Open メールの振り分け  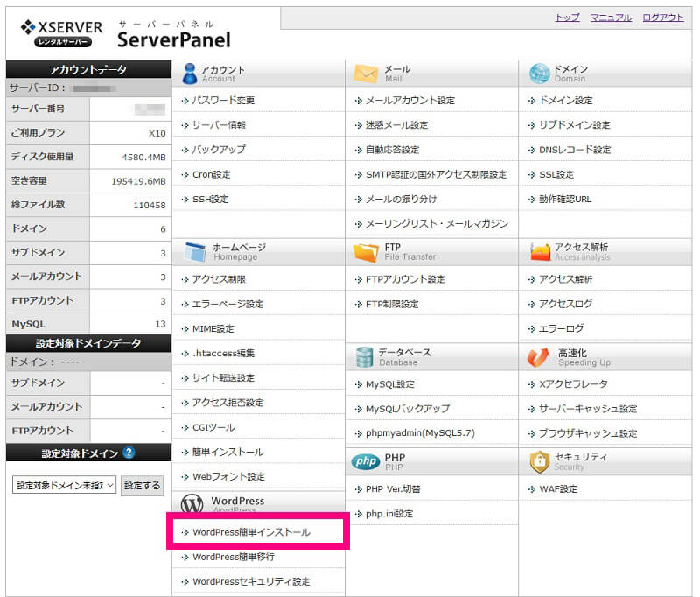[402, 200]
